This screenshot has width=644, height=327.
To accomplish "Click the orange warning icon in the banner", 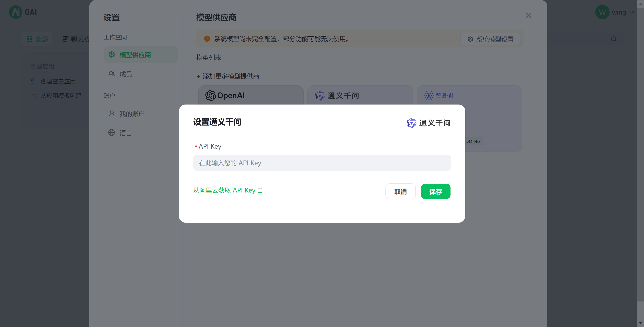I will tap(207, 39).
